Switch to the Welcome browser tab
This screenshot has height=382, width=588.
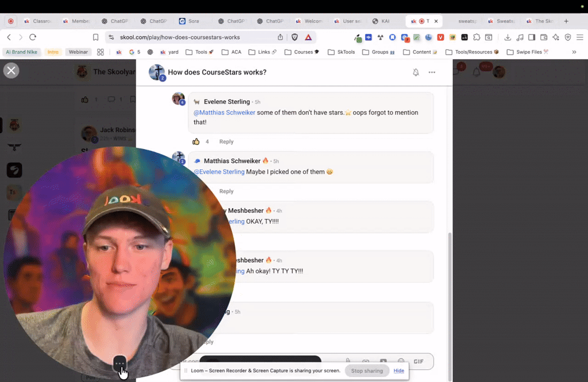(309, 21)
